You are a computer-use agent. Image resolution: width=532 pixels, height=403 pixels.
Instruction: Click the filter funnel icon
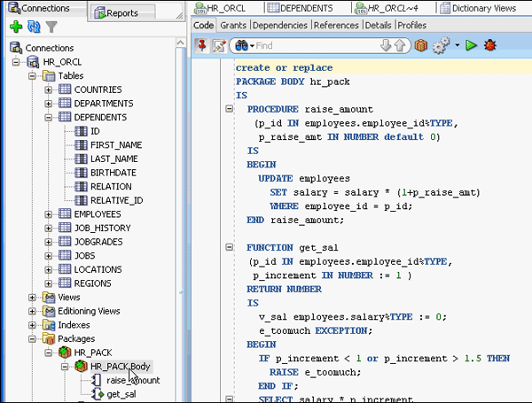click(51, 27)
